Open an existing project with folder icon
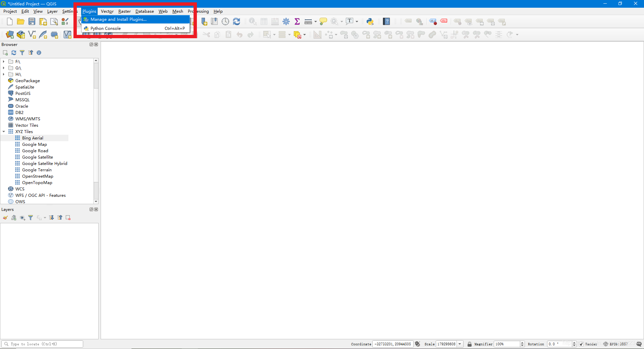644x349 pixels. (21, 22)
